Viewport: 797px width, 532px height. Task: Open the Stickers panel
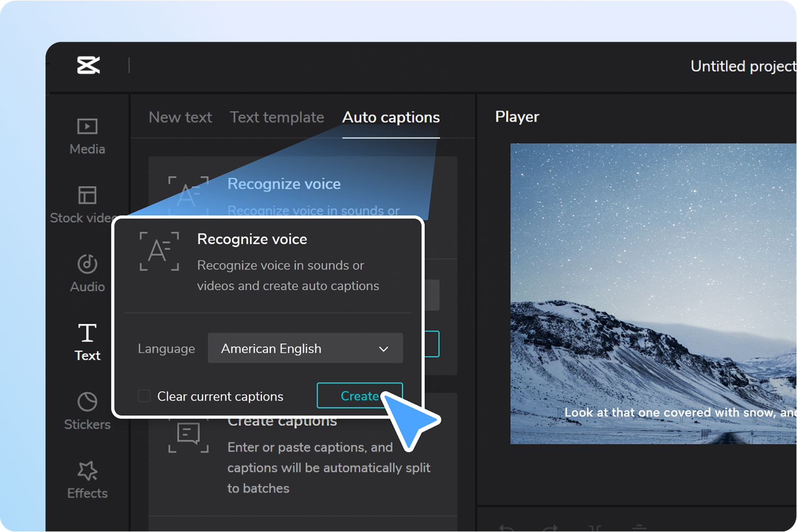point(87,411)
